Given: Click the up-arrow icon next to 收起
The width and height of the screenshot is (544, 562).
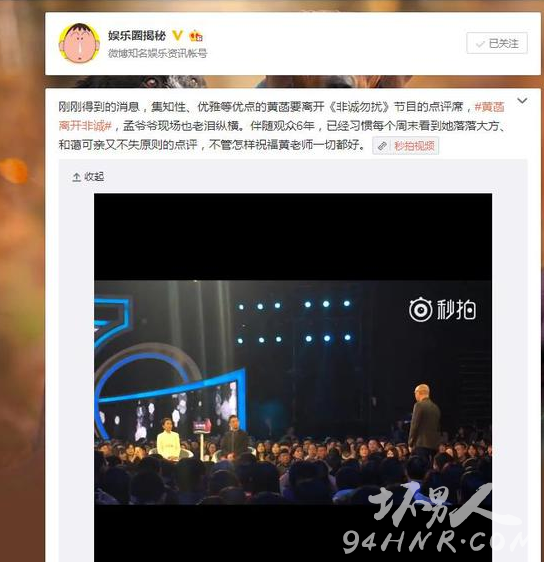Looking at the screenshot, I should coord(76,177).
